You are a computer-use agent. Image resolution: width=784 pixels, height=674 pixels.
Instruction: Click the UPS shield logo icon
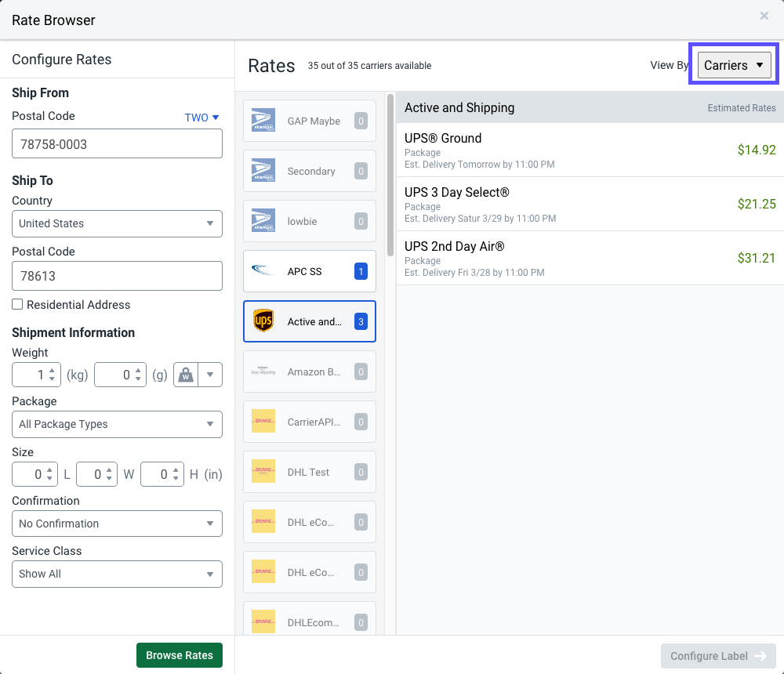(x=263, y=321)
